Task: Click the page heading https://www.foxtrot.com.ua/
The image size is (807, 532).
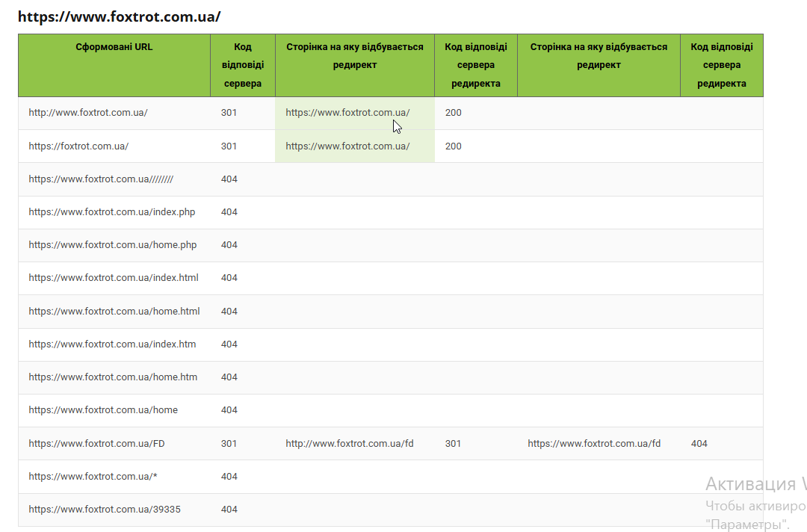Action: (119, 16)
